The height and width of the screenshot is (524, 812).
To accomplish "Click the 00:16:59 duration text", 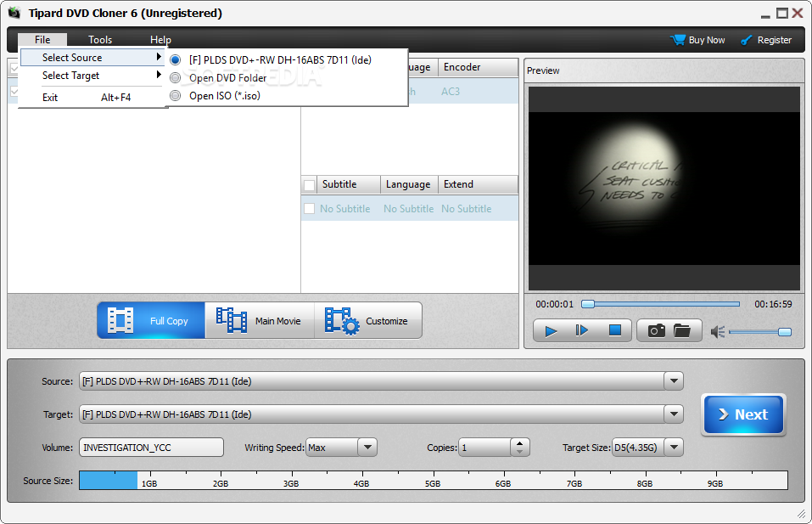I will click(x=773, y=304).
